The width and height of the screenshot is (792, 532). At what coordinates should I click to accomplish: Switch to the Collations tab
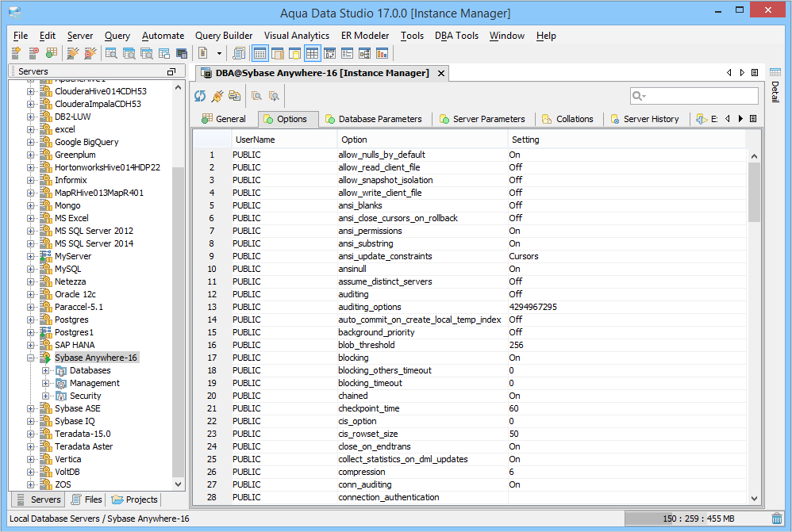(x=567, y=119)
